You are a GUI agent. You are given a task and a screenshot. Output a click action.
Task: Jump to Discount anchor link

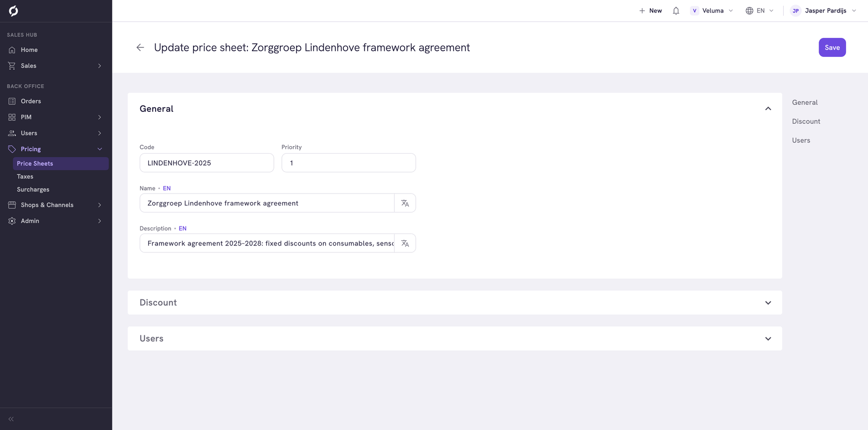tap(806, 121)
